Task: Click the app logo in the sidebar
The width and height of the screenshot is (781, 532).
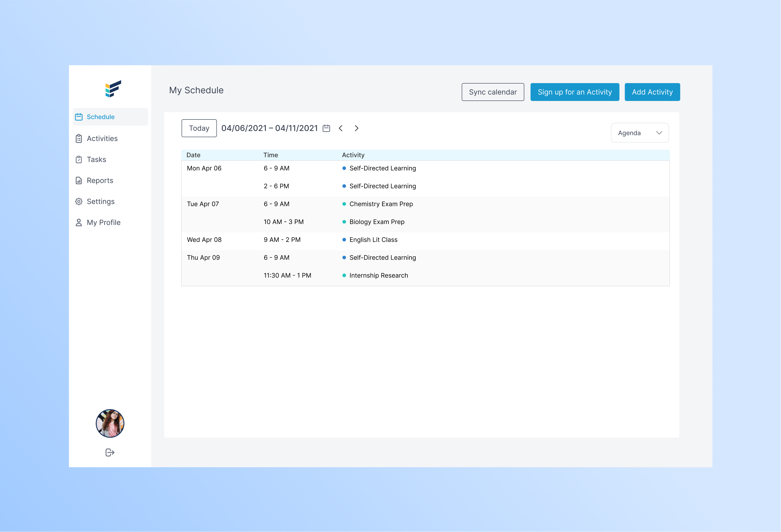Action: click(x=113, y=89)
